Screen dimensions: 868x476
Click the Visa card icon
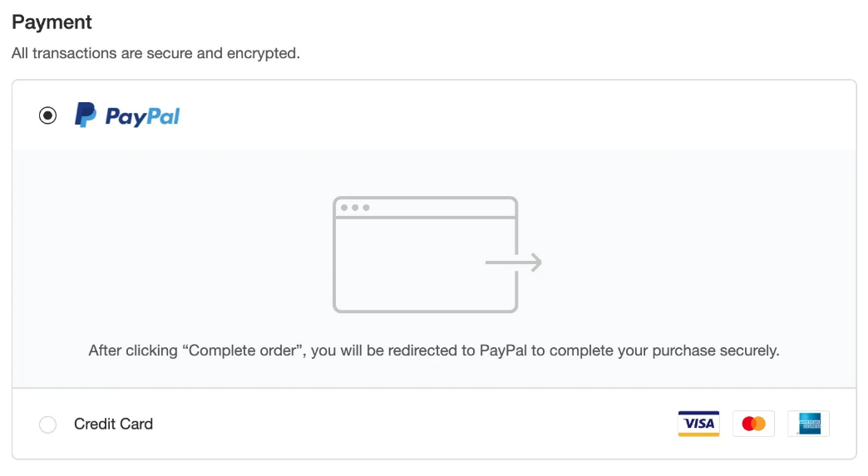click(x=698, y=424)
